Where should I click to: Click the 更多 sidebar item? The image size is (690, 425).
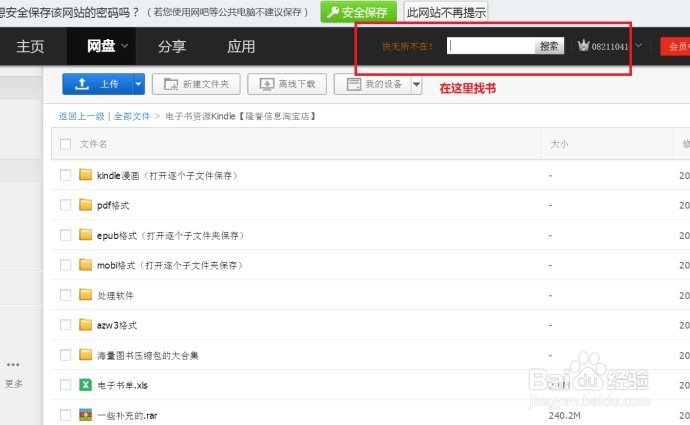point(13,384)
